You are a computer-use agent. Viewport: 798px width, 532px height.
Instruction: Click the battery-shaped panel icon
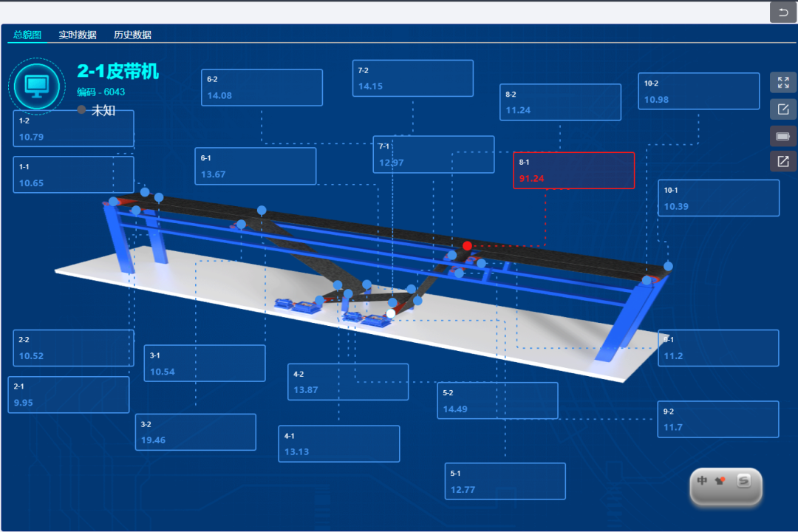[782, 136]
